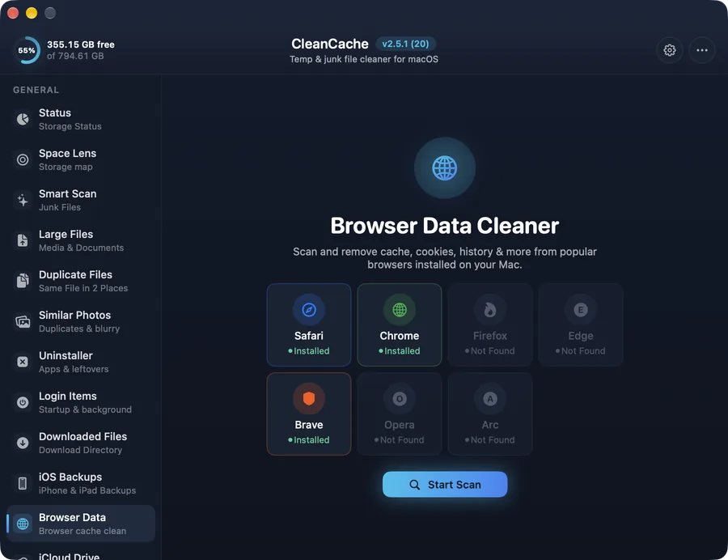
Task: Click the Uninstaller X icon
Action: click(23, 362)
